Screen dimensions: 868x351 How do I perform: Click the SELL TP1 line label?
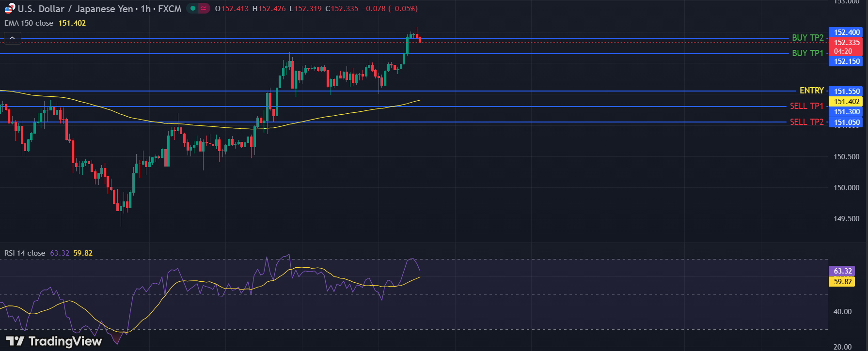point(806,106)
